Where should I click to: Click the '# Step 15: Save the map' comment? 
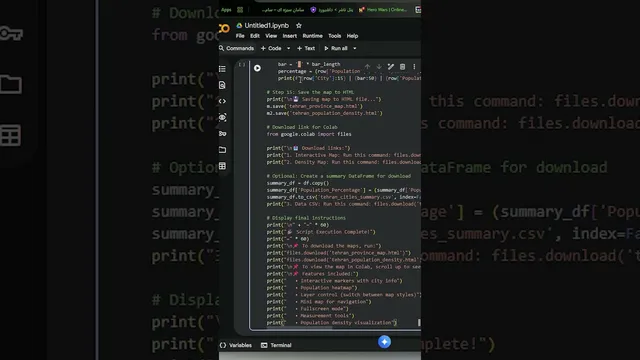click(x=310, y=92)
